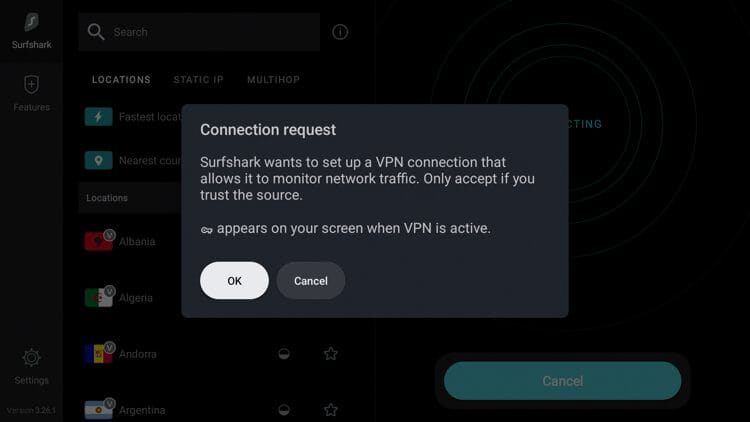
Task: Select the Nearest country pin icon
Action: point(99,160)
